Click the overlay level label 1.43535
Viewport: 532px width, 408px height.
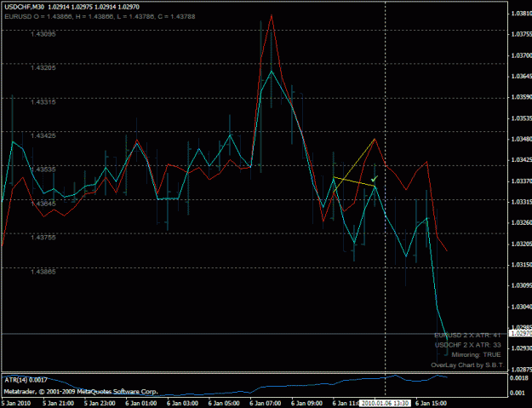pos(43,169)
